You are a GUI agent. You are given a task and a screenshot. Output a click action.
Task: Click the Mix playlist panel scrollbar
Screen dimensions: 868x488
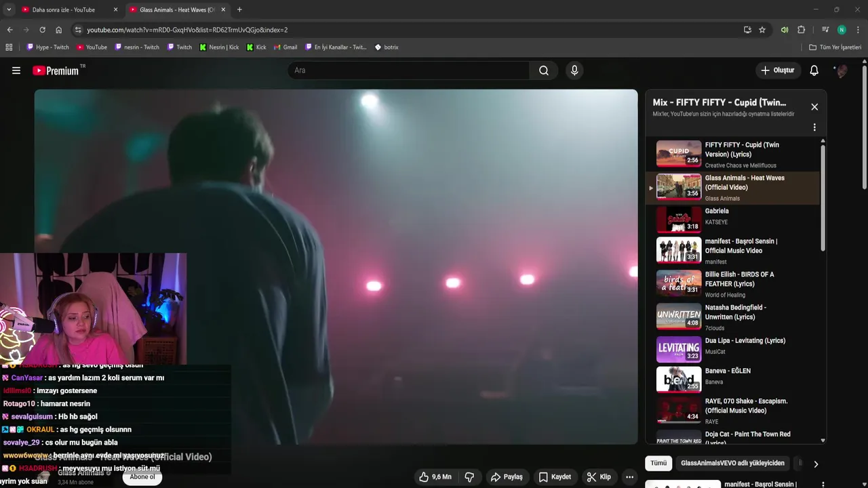tap(823, 197)
